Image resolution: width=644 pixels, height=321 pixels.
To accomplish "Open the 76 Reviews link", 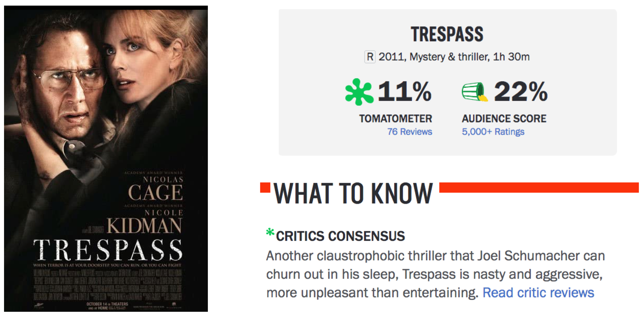I will [x=409, y=132].
